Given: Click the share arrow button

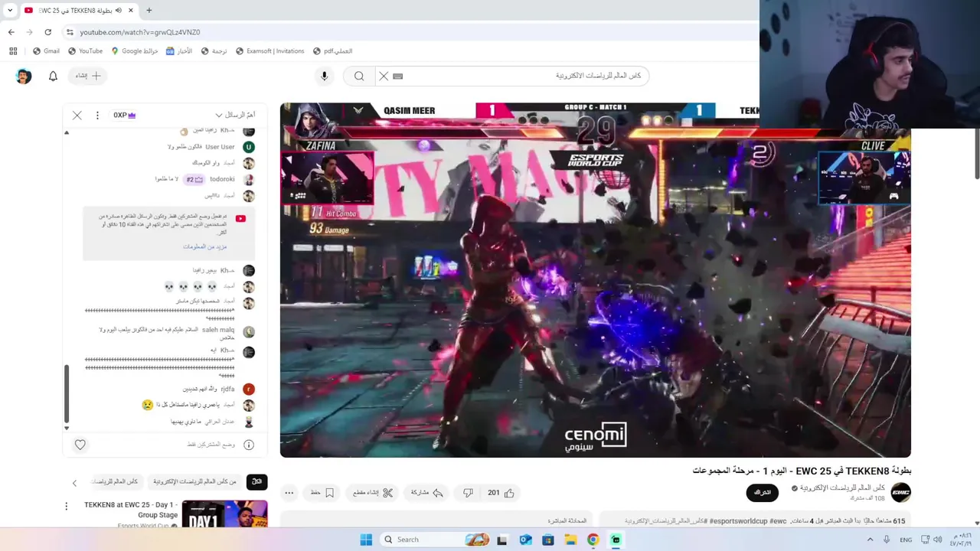Looking at the screenshot, I should pyautogui.click(x=427, y=493).
